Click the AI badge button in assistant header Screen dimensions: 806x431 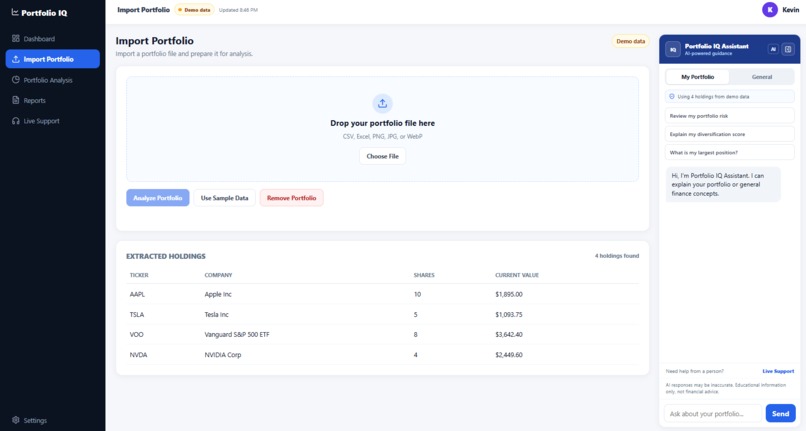[x=773, y=49]
